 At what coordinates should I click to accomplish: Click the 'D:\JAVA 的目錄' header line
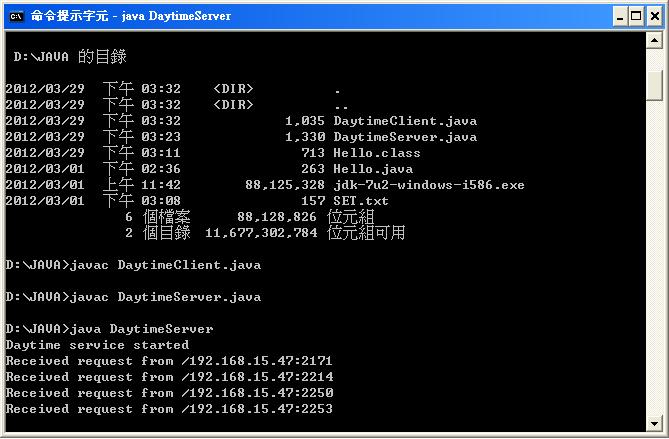(x=70, y=56)
